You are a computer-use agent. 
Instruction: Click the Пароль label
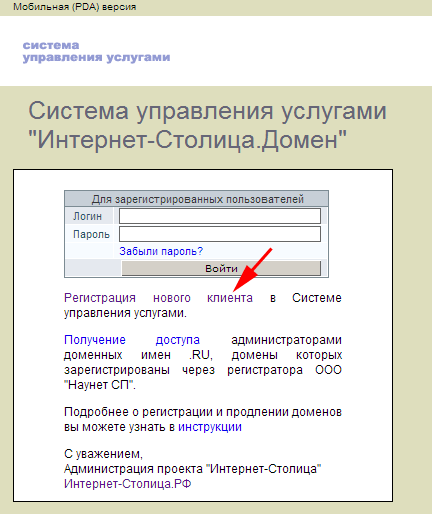tap(91, 234)
